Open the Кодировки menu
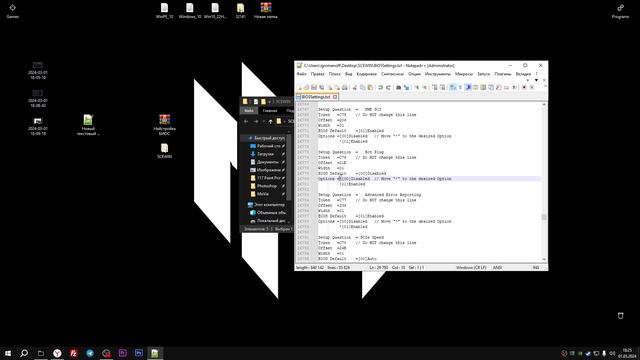The width and height of the screenshot is (640, 360). click(367, 74)
